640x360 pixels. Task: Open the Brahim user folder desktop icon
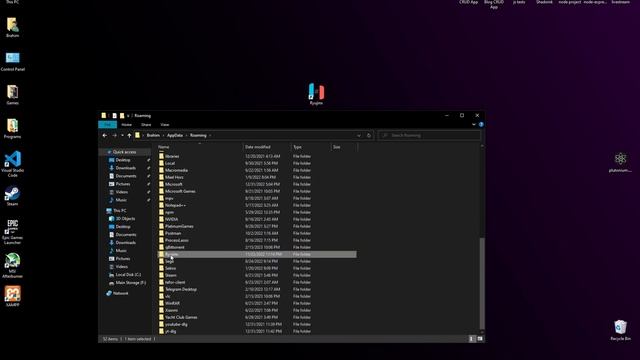point(13,27)
